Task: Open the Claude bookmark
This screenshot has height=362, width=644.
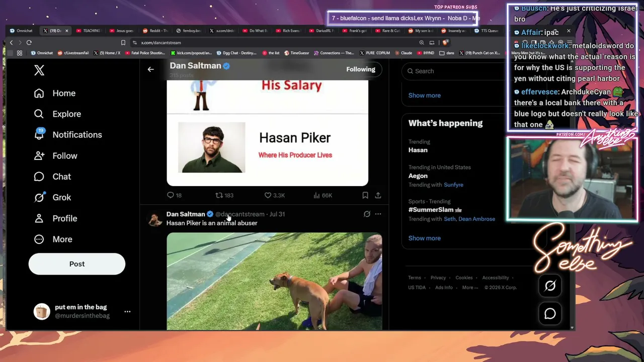Action: point(403,53)
